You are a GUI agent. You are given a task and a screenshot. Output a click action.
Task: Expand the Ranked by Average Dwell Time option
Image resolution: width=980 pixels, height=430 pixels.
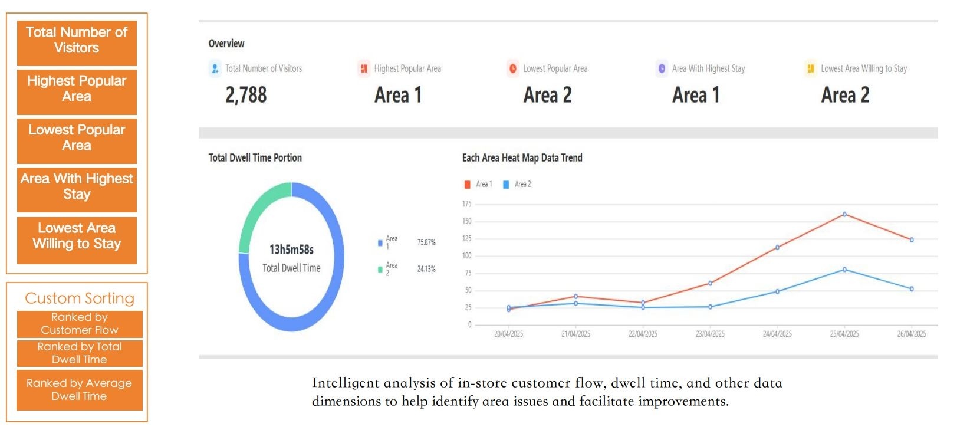[80, 389]
